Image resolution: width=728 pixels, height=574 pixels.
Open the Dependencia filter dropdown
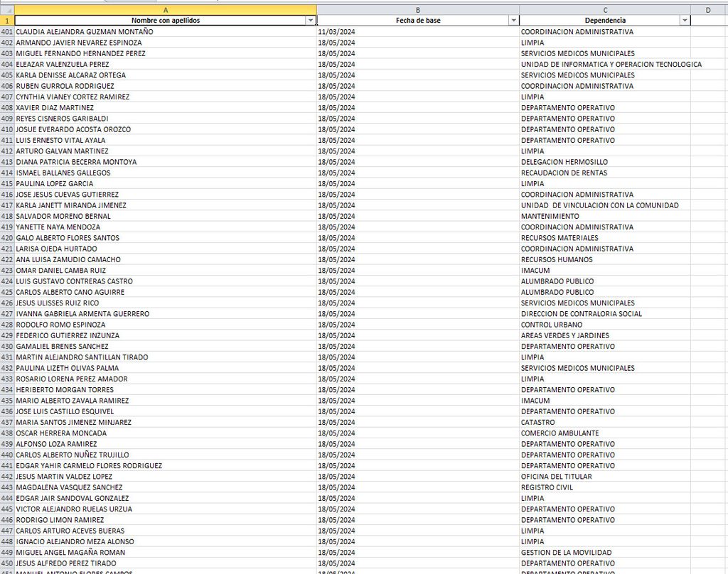[x=685, y=21]
